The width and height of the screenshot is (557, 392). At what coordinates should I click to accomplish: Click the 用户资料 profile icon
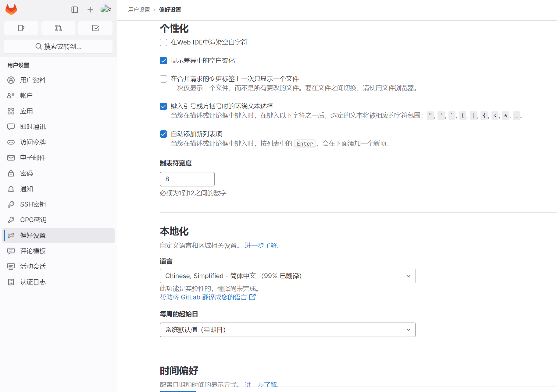(11, 80)
